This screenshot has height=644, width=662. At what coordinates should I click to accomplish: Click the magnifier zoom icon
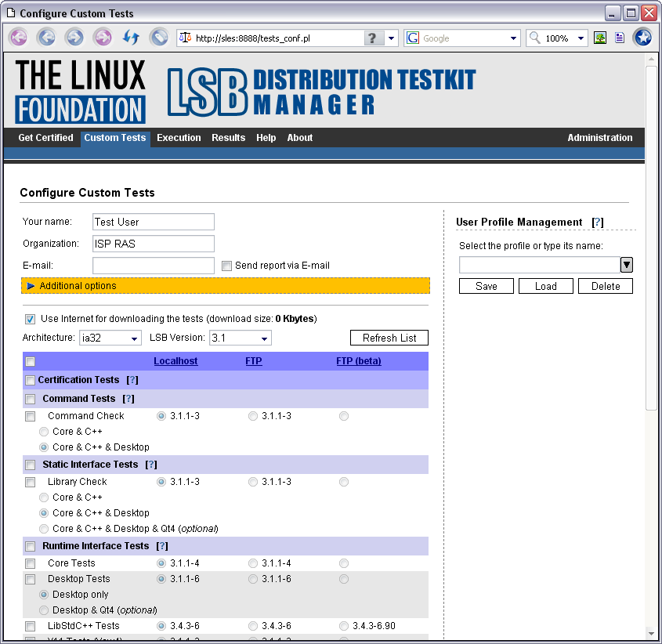click(534, 38)
